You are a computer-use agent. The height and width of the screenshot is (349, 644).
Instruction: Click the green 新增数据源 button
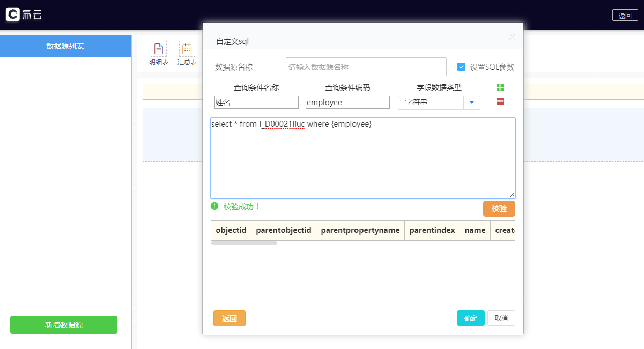click(x=64, y=325)
